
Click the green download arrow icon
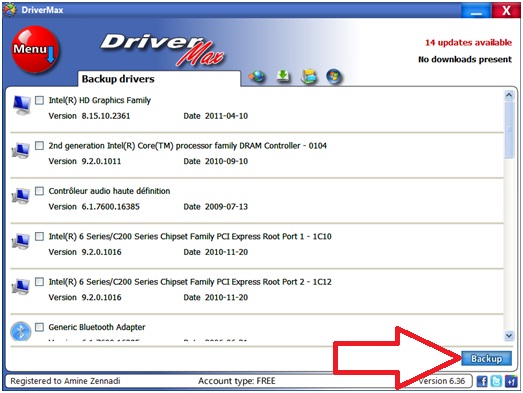[x=283, y=76]
